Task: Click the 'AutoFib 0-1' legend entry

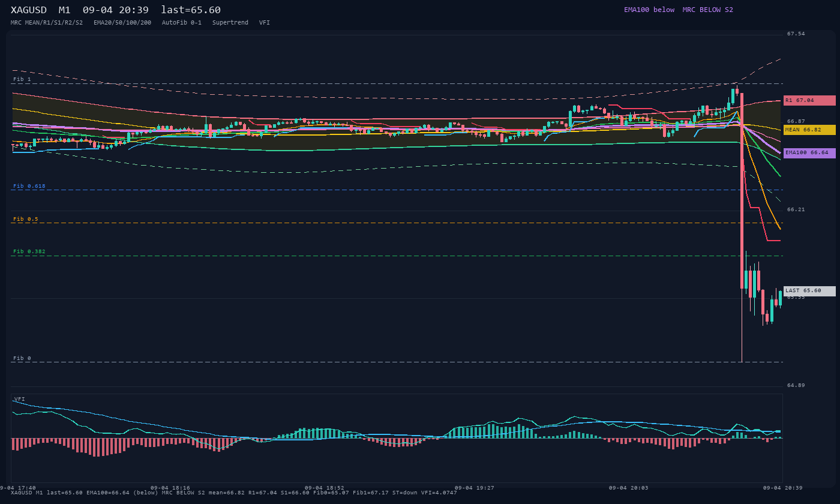Action: click(182, 23)
